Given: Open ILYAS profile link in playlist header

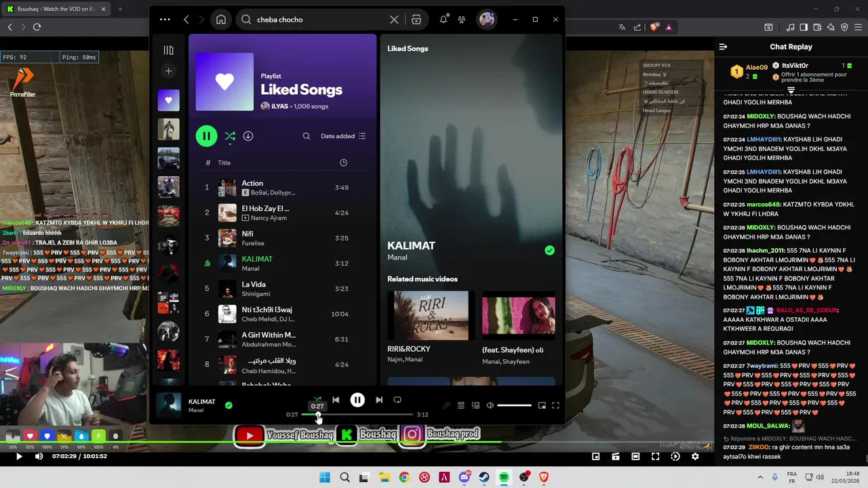Looking at the screenshot, I should pyautogui.click(x=279, y=106).
